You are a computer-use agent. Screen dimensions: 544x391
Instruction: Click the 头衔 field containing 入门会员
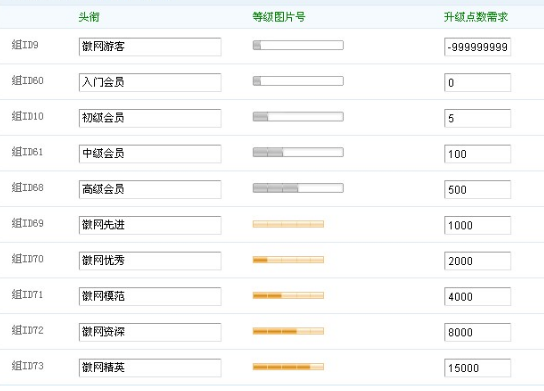coord(150,82)
